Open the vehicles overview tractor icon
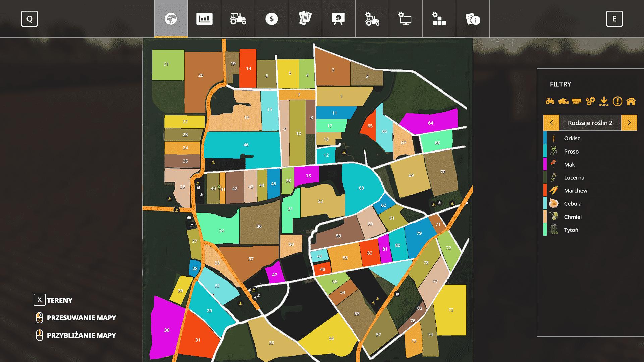644x362 pixels. (238, 19)
